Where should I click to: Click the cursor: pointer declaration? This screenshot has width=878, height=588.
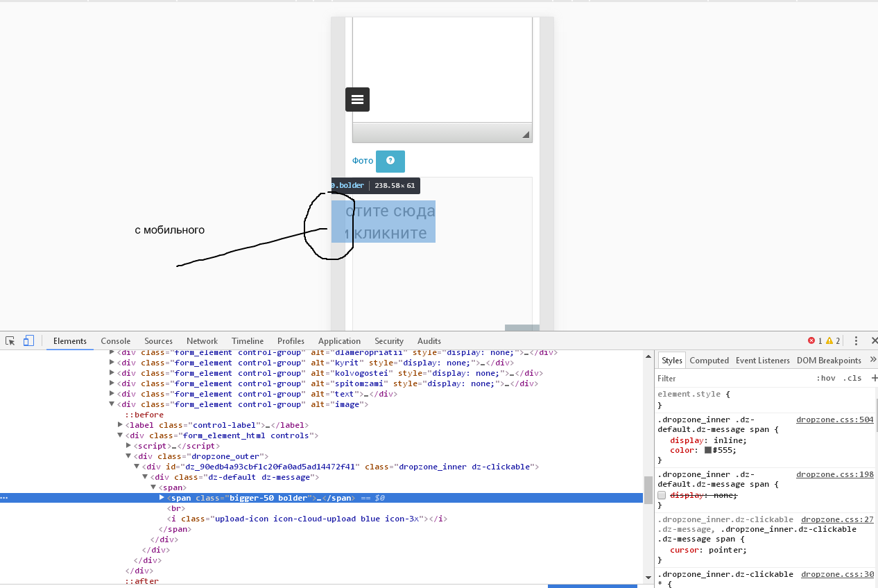click(709, 550)
